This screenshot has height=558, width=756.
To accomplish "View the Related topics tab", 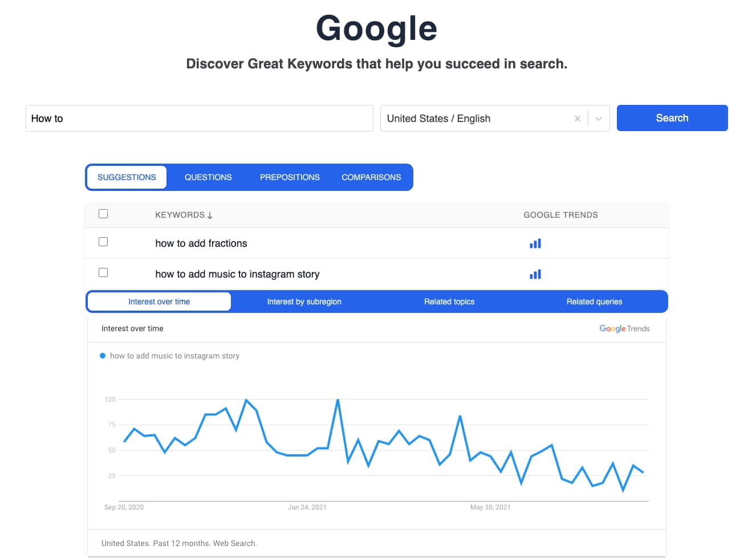I will [449, 302].
